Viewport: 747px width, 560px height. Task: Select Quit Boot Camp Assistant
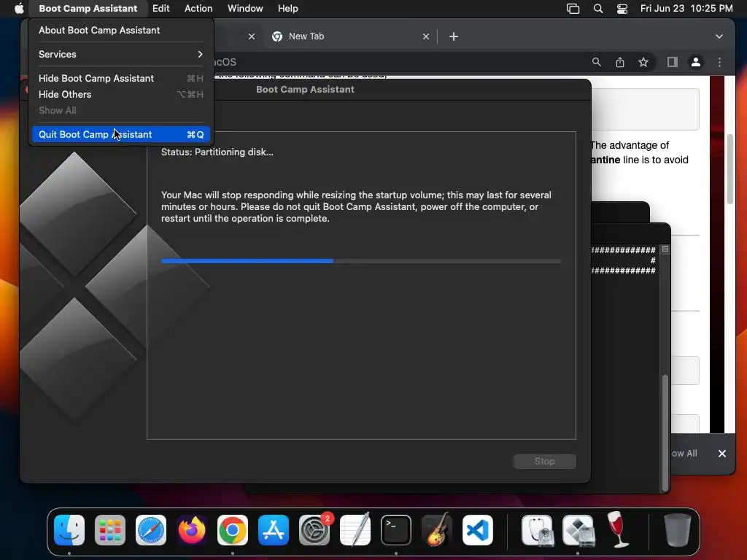coord(120,134)
